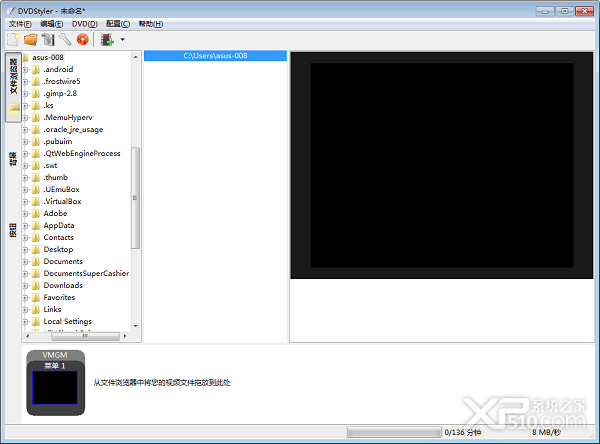Click the 8 MB/秒 status text
The height and width of the screenshot is (444, 600).
click(x=546, y=433)
